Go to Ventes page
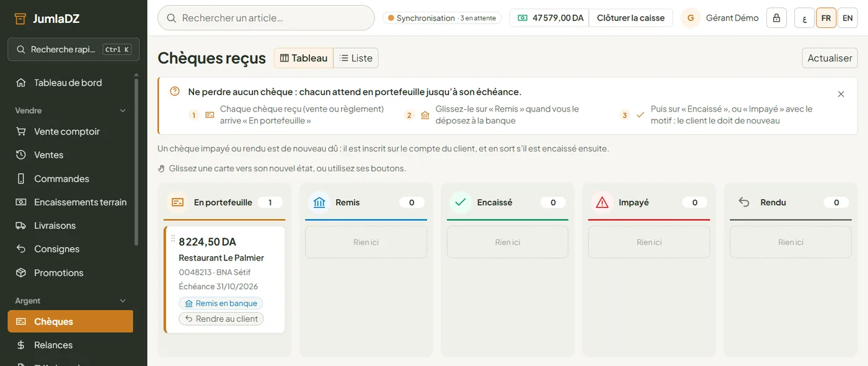This screenshot has width=868, height=366. [71, 155]
